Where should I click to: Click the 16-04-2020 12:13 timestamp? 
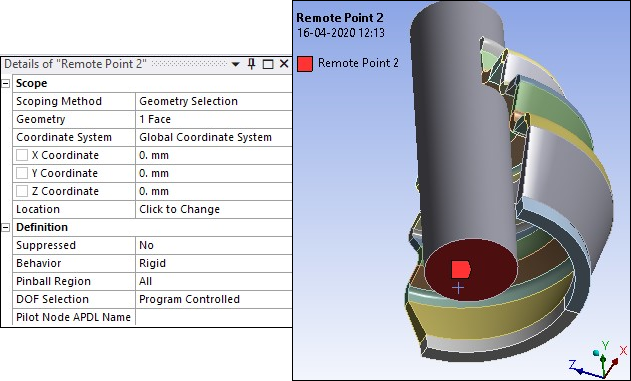(x=340, y=33)
